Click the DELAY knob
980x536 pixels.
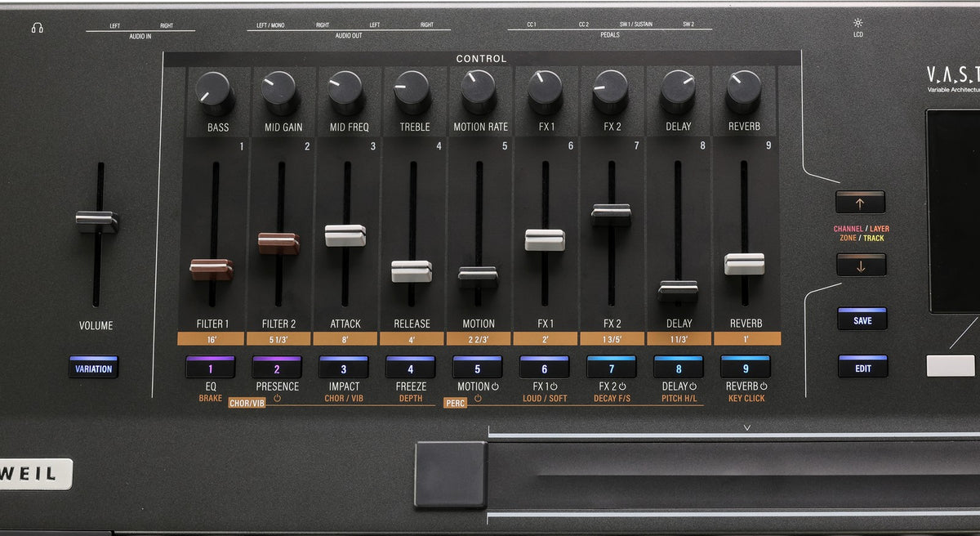(678, 92)
